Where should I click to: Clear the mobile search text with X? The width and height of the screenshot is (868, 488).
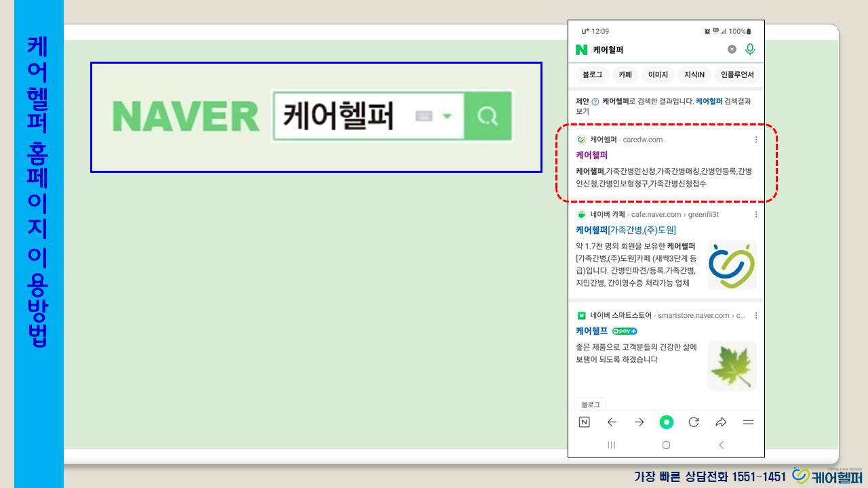tap(732, 49)
